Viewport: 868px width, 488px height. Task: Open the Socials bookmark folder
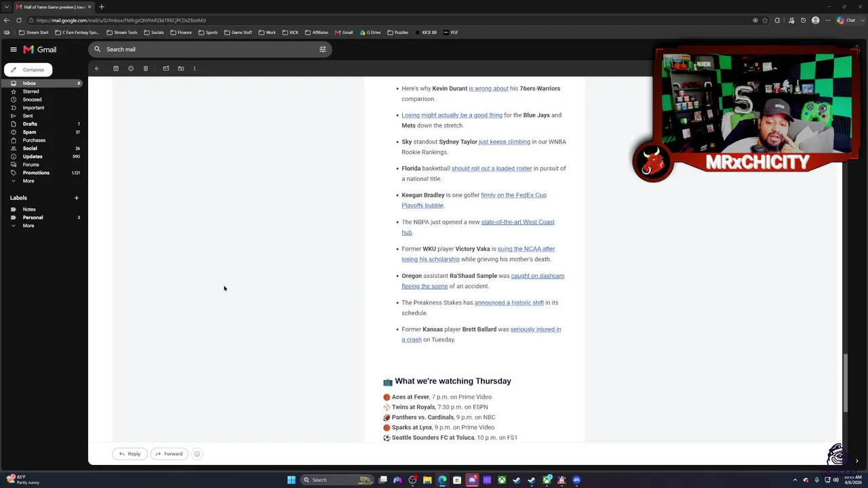153,33
